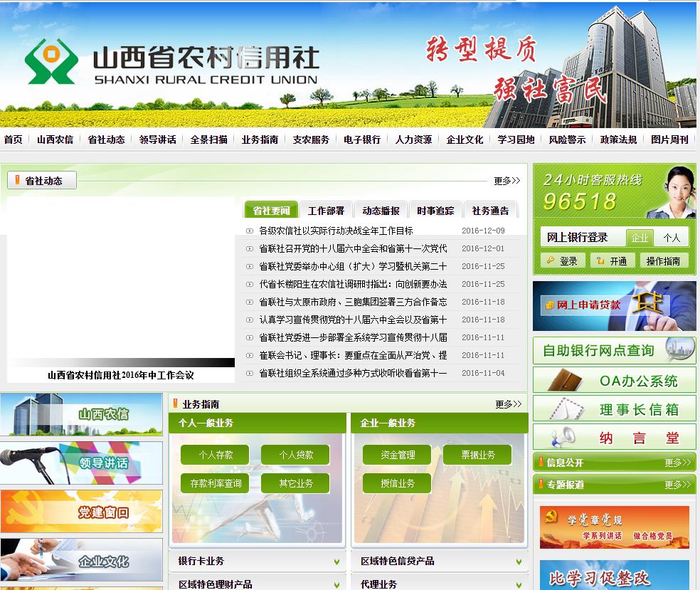Screen dimensions: 700x590
Task: Click the key icon beside 登录
Action: point(551,260)
